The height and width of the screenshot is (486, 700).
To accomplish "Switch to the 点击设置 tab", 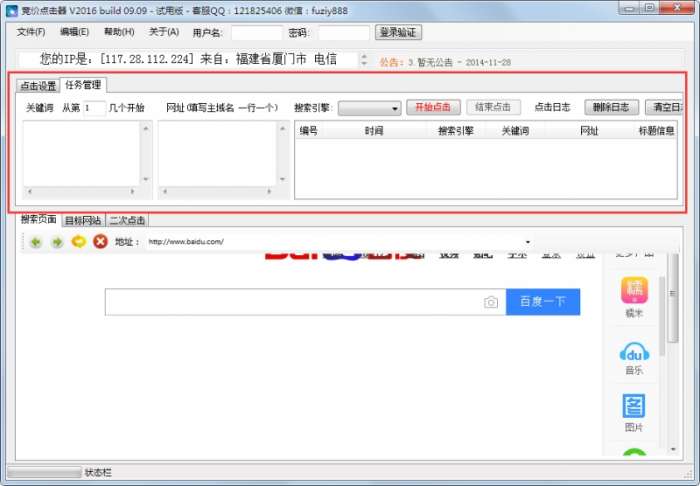I will (x=39, y=85).
